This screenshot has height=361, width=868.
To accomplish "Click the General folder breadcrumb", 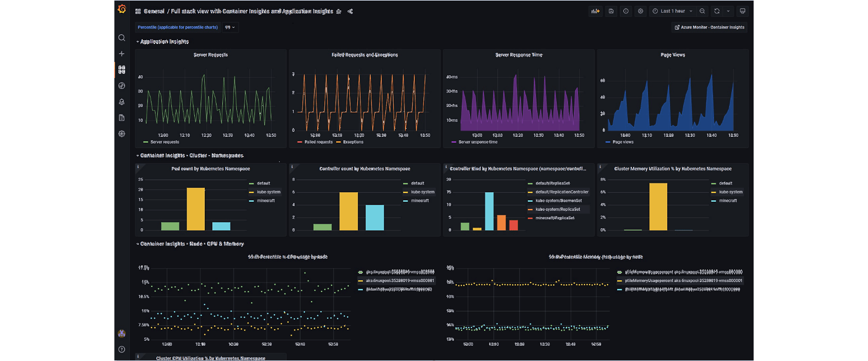I will tap(154, 11).
